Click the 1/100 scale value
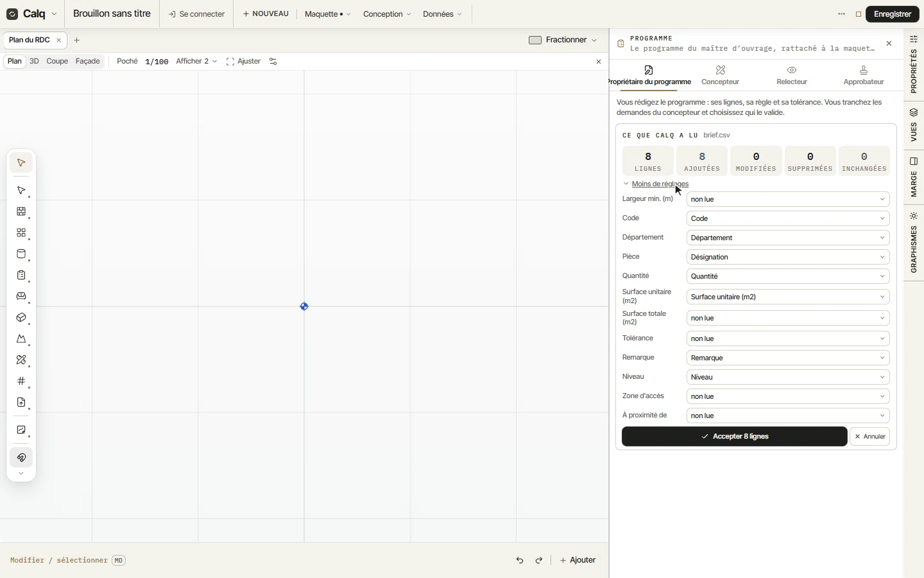This screenshot has width=924, height=578. pos(157,62)
